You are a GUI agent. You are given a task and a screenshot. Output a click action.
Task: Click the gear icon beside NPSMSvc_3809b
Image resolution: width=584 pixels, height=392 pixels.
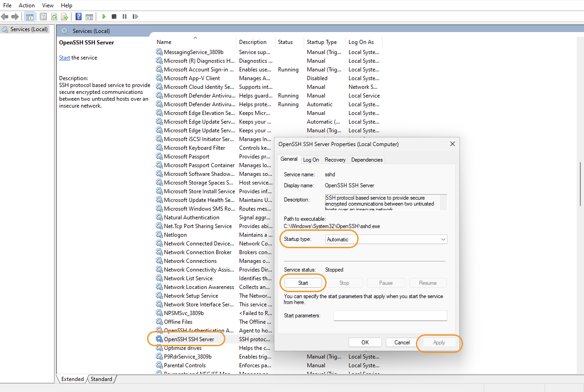[159, 313]
